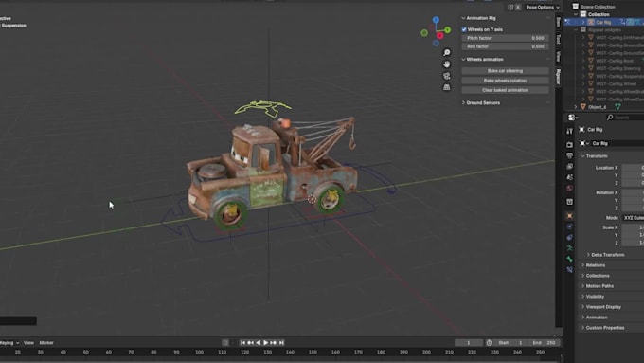Toggle Wheels on Y axis checkbox

click(464, 29)
